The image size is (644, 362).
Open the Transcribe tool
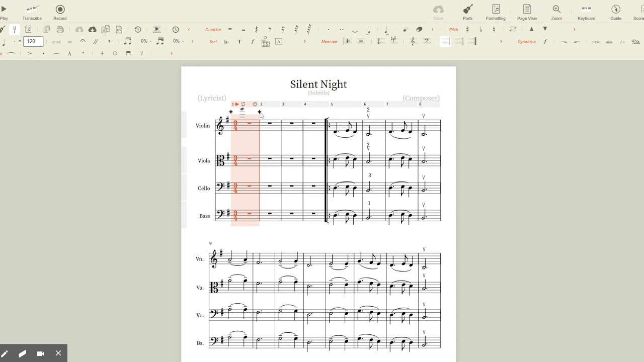(32, 13)
